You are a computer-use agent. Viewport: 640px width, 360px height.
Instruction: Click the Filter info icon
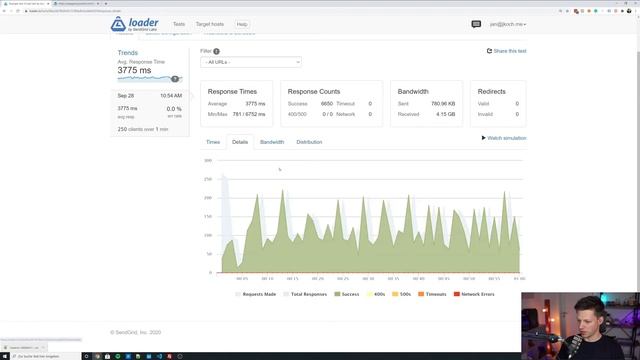(216, 51)
